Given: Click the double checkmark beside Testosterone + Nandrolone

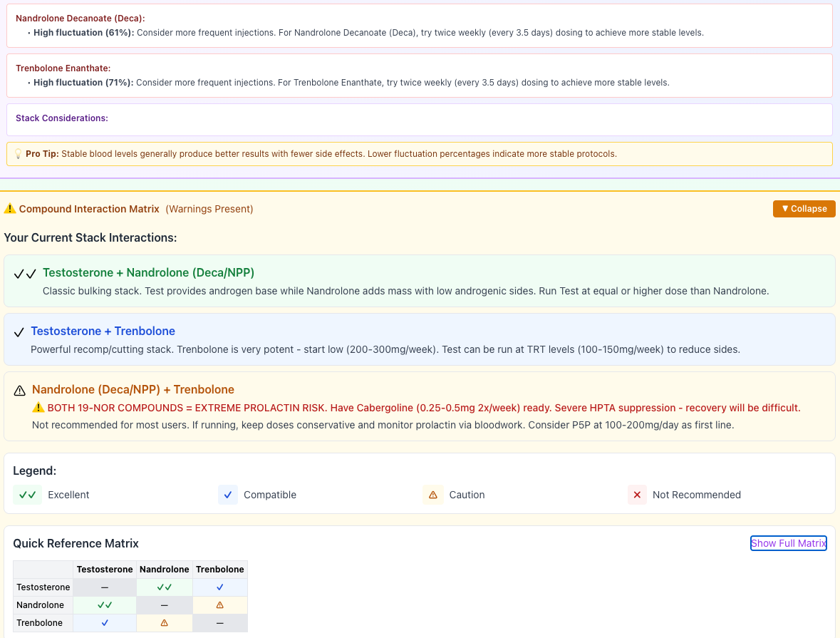Looking at the screenshot, I should coord(24,273).
